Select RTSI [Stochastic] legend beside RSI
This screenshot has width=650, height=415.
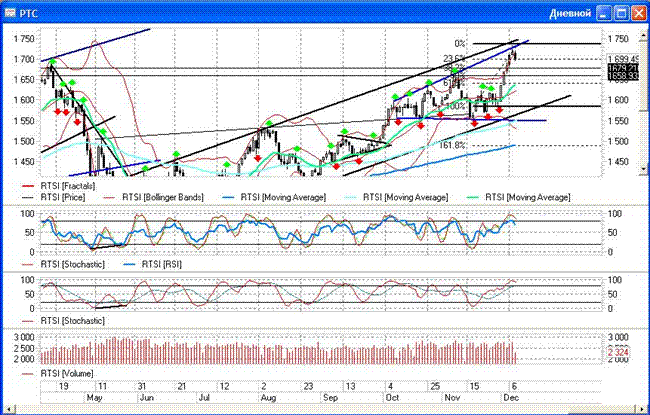coord(63,264)
